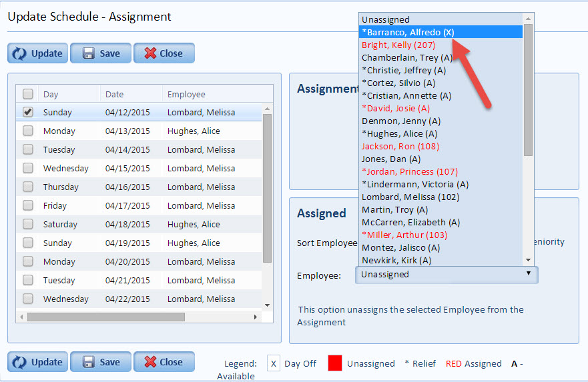Click the bottom Close button with red X icon
Screen dimensions: 588x382
point(164,362)
